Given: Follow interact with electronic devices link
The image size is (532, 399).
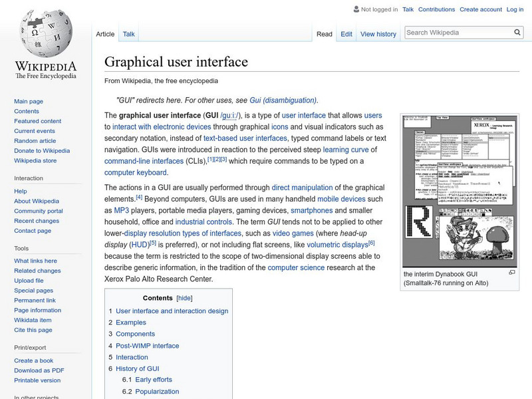Looking at the screenshot, I should 162,126.
